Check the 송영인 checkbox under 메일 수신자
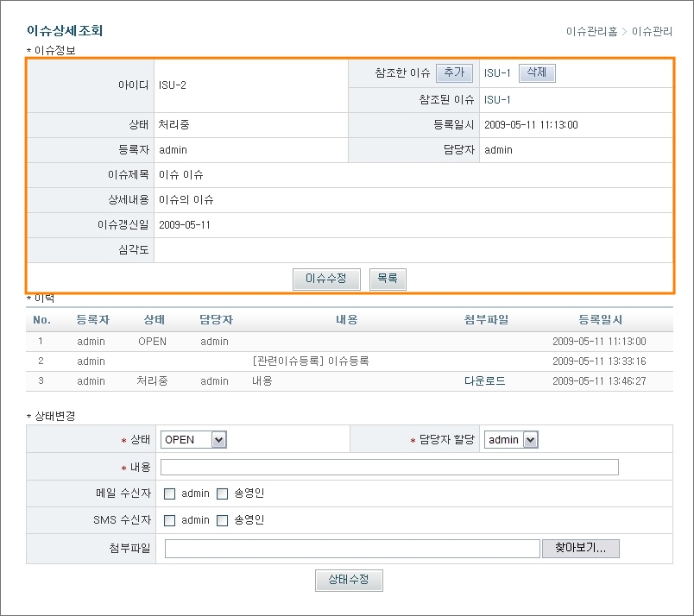Viewport: 694px width, 616px height. point(222,494)
